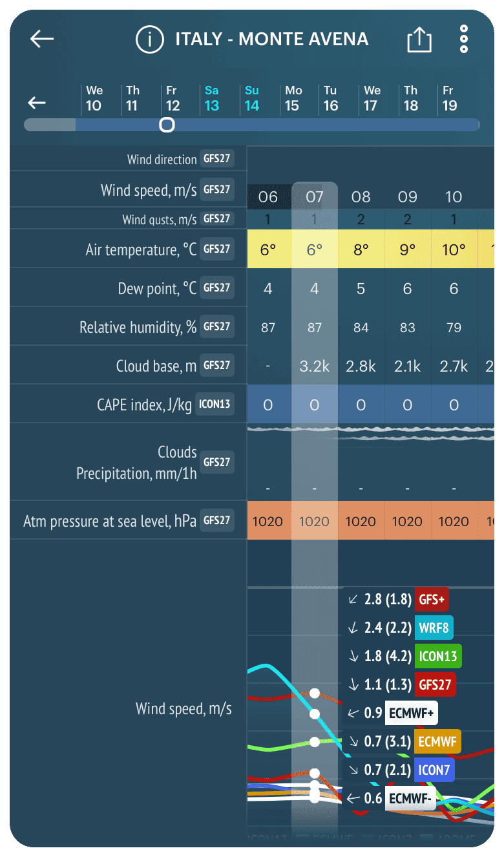
Task: Open model selector for Air temperature
Action: tap(217, 249)
